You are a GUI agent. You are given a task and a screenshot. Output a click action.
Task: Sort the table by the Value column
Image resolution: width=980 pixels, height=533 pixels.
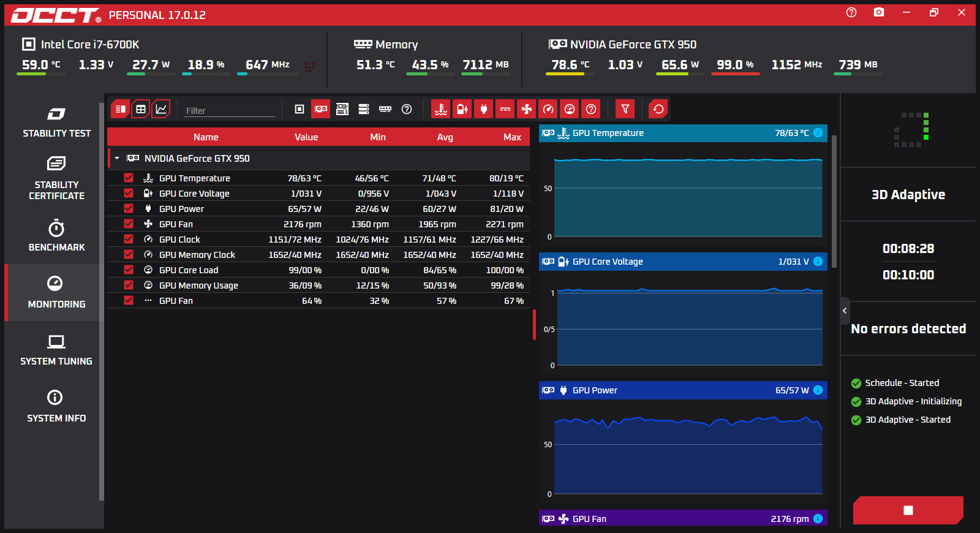pos(306,137)
